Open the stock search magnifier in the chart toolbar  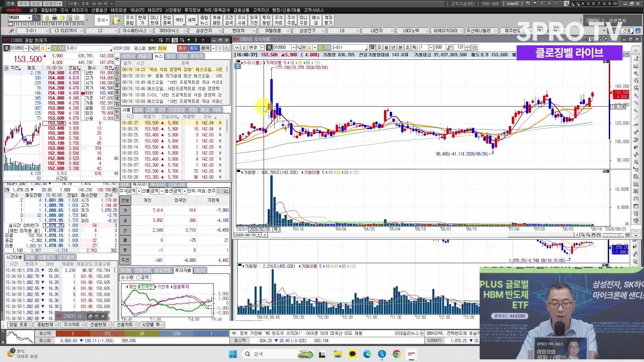(299, 48)
